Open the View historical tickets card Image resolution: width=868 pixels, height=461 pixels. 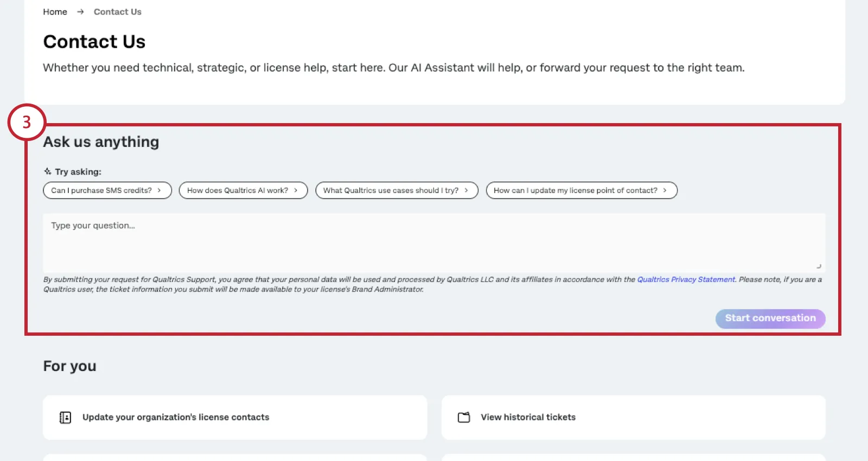[634, 417]
